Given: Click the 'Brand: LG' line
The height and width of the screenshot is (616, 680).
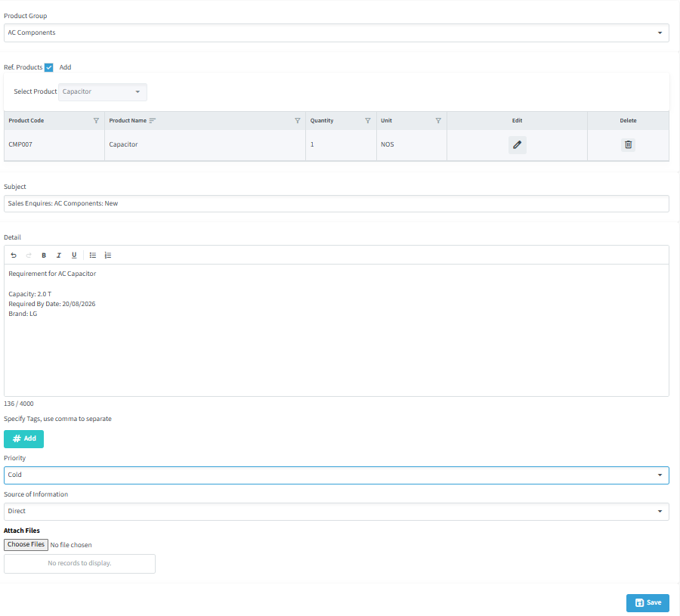Looking at the screenshot, I should tap(23, 314).
